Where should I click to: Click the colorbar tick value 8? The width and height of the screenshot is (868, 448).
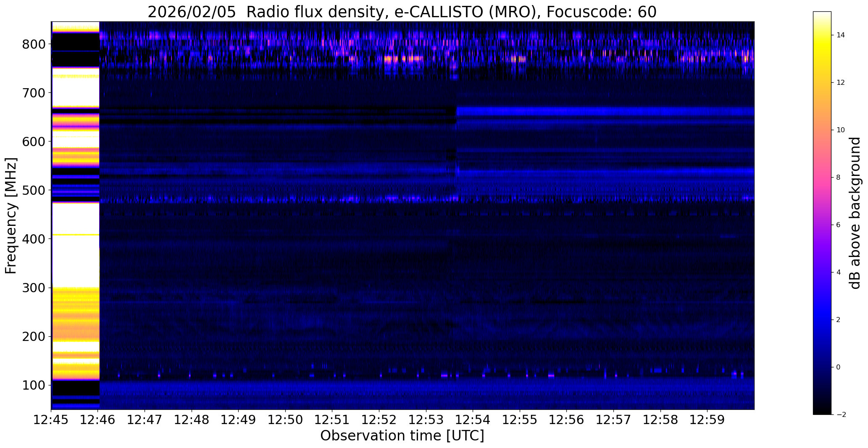838,178
